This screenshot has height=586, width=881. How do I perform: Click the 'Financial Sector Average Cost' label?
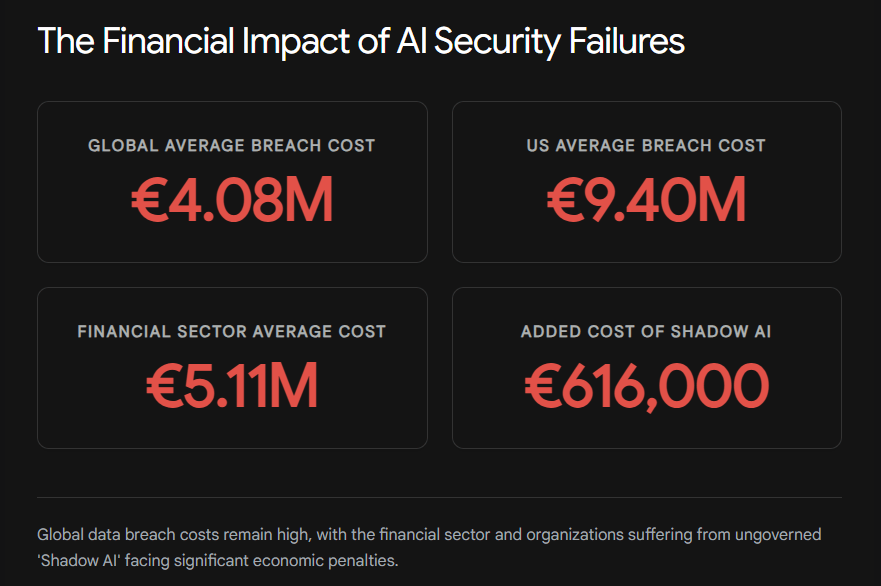[x=232, y=332]
